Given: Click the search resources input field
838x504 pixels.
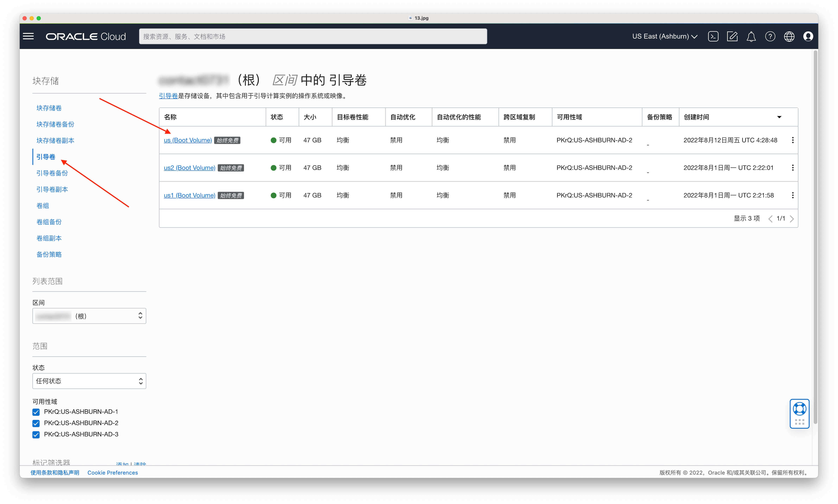Looking at the screenshot, I should (x=313, y=36).
